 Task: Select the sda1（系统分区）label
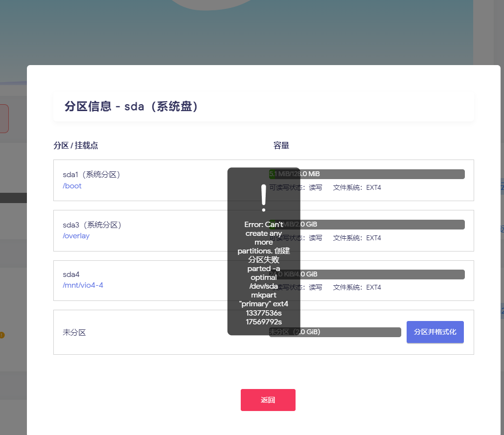point(92,175)
